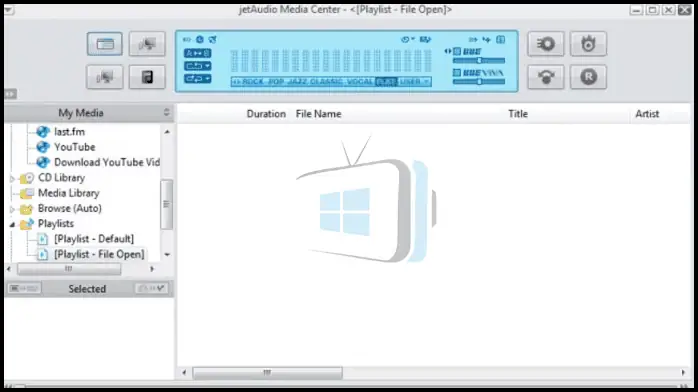Click the top-right monitor with speaker button
698x392 pixels.
pyautogui.click(x=147, y=44)
